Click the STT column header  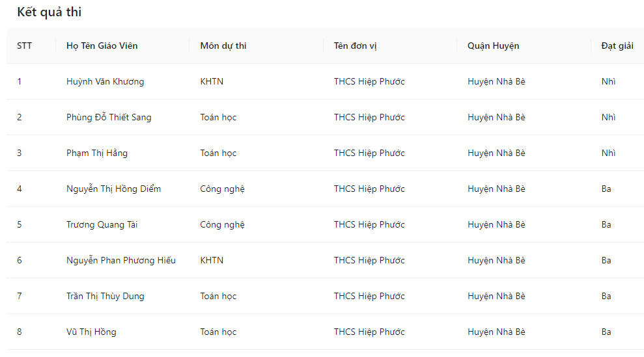24,46
